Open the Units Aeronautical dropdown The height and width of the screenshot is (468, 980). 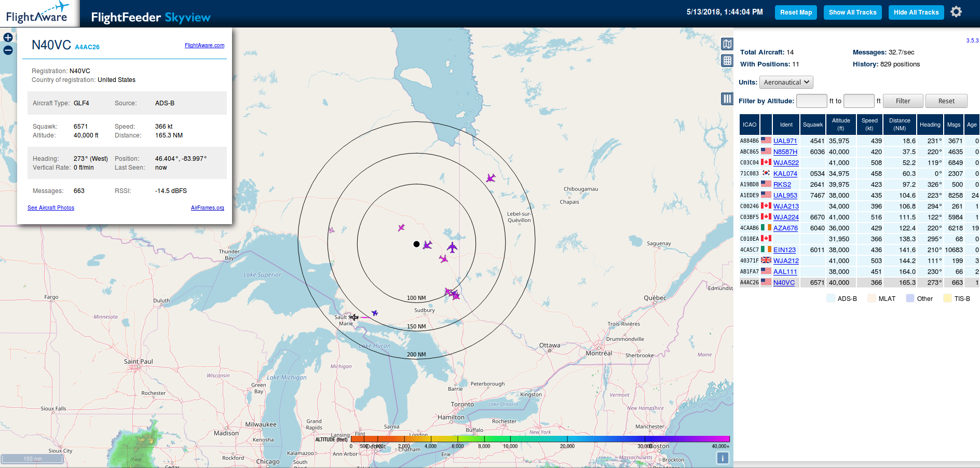(786, 82)
